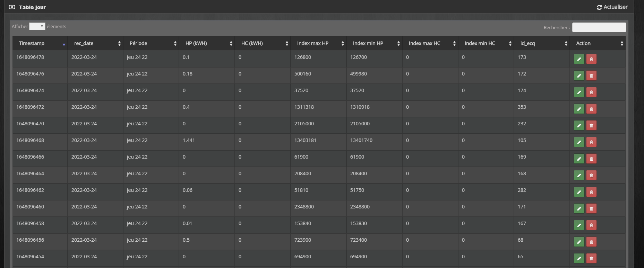The width and height of the screenshot is (644, 268).
Task: Delete the row with id_ecq 171
Action: click(x=591, y=208)
